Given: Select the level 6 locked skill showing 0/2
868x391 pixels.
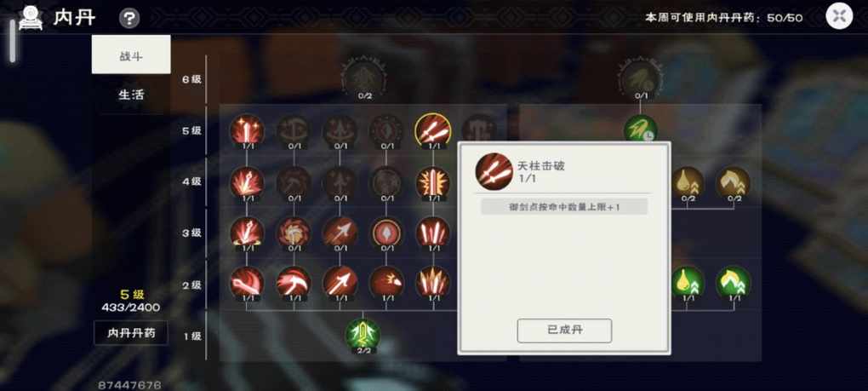Looking at the screenshot, I should [364, 78].
